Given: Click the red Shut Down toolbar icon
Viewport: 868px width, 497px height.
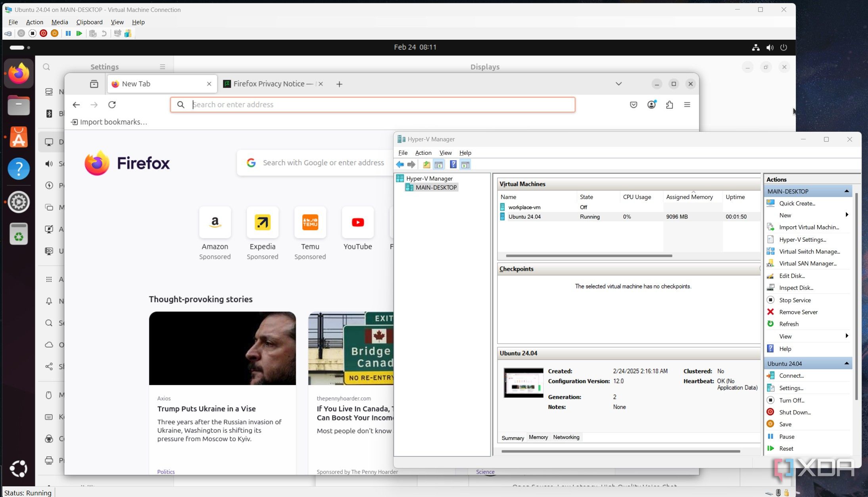Looking at the screenshot, I should click(x=44, y=33).
